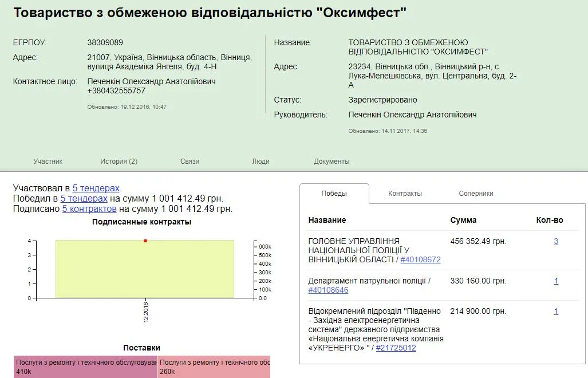Click count 3 for Національна поліція row
588x378 pixels.
556,242
